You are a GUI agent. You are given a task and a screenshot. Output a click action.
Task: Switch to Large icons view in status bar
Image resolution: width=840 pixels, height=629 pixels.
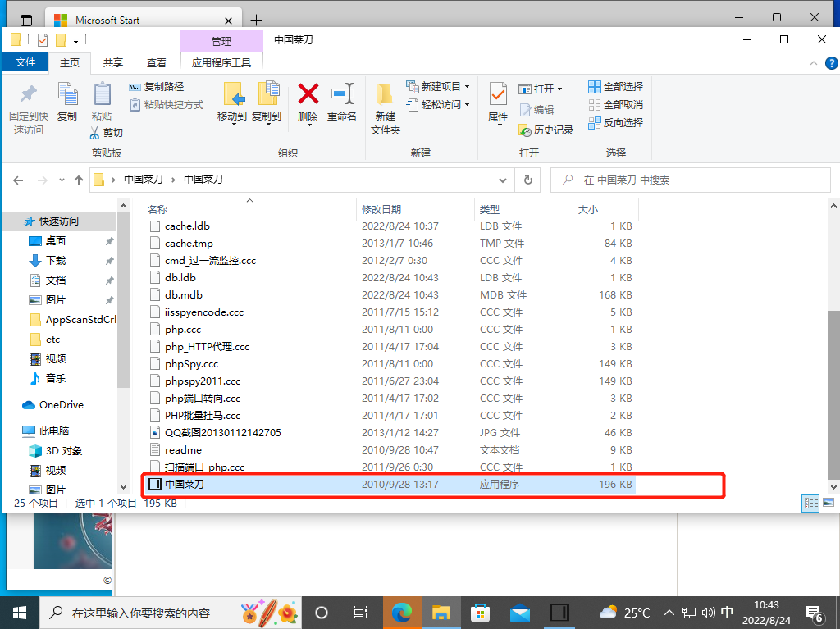(829, 503)
